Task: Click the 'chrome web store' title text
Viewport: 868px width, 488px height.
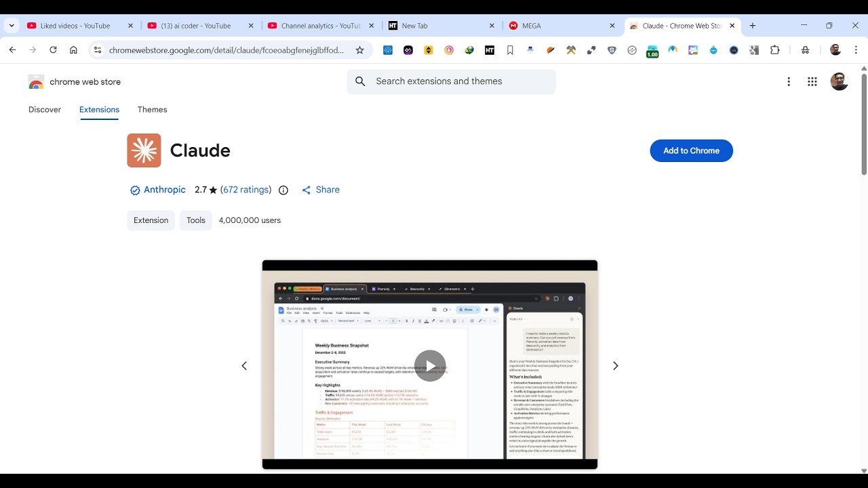Action: 85,82
